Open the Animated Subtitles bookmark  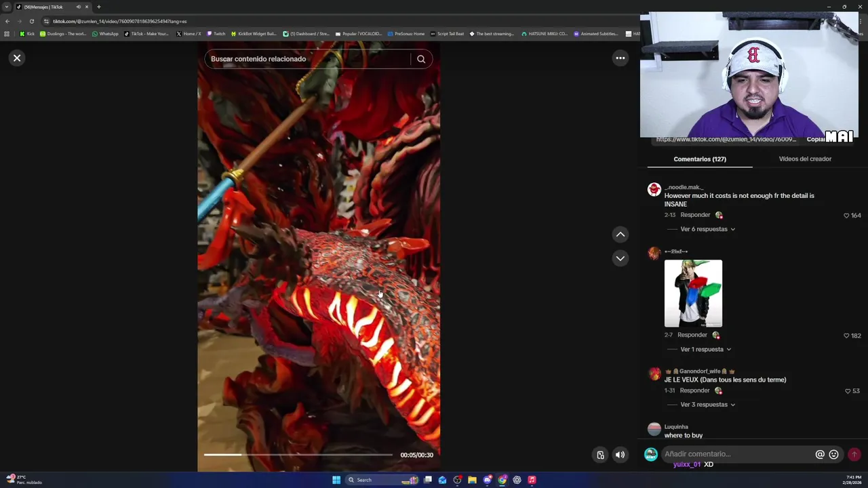[x=596, y=34]
